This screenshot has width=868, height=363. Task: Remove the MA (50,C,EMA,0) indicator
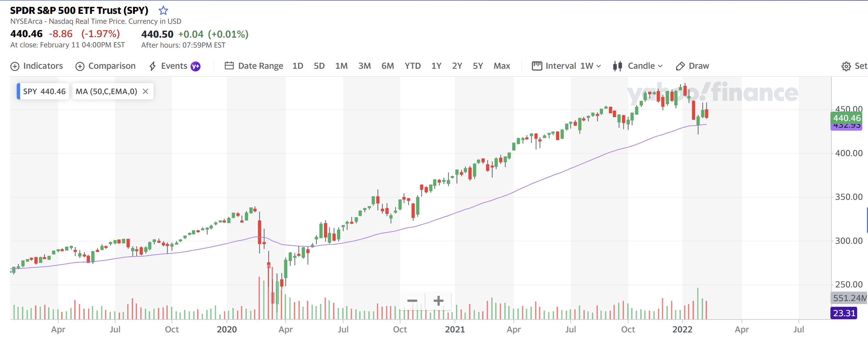coord(146,91)
